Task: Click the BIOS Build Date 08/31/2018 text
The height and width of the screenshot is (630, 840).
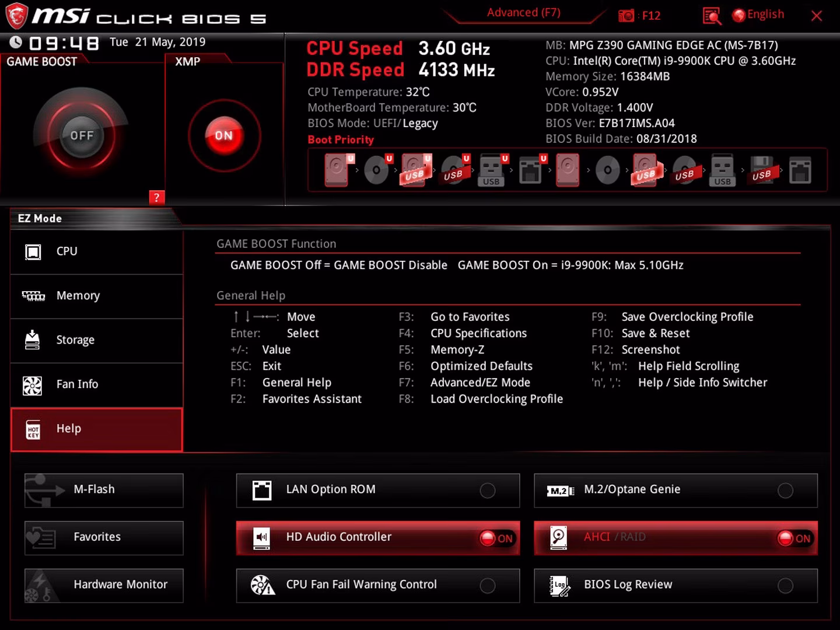Action: pyautogui.click(x=621, y=139)
